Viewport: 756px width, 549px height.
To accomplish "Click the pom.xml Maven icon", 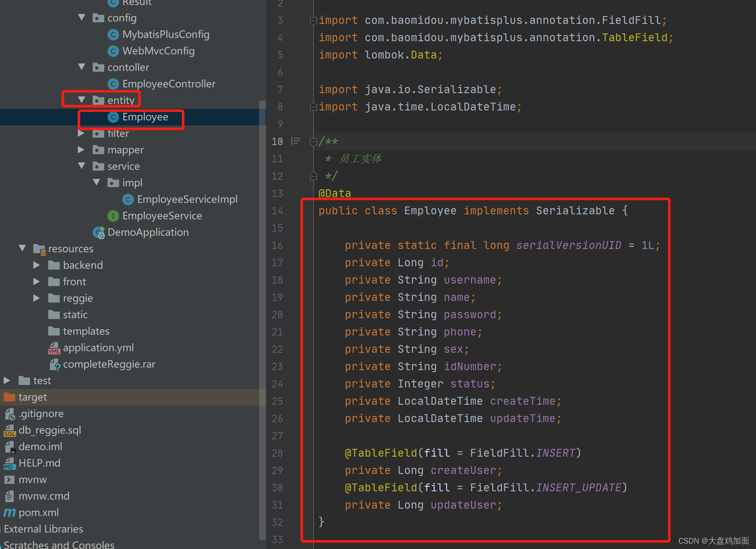I will point(9,513).
